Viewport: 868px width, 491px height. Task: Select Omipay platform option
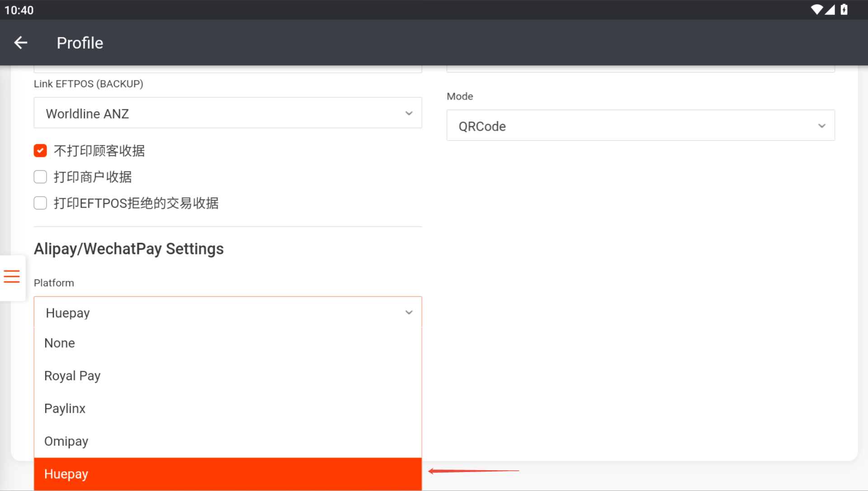pyautogui.click(x=66, y=441)
